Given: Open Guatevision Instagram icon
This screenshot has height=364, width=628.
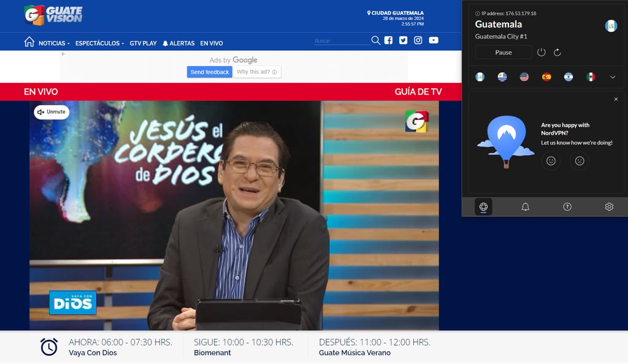Looking at the screenshot, I should [418, 40].
